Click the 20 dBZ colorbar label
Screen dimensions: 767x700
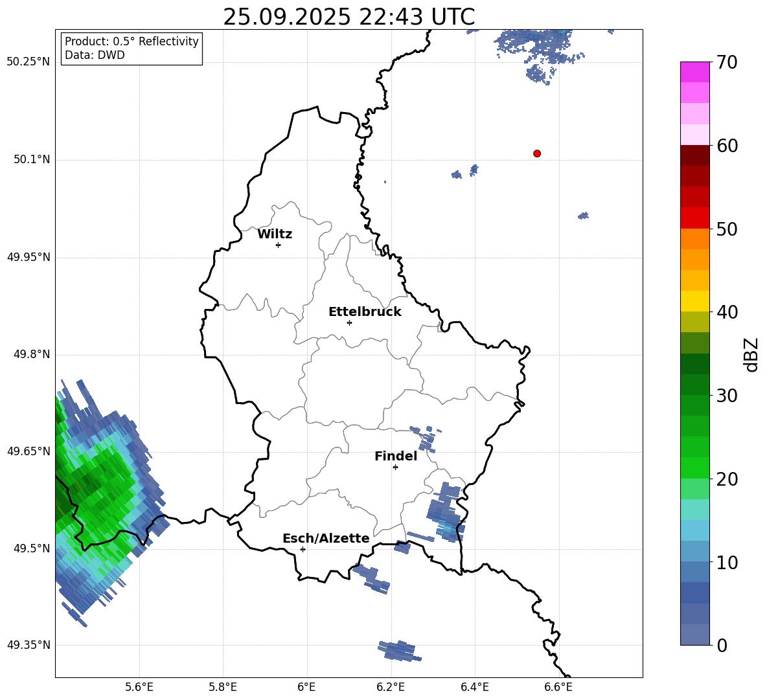point(727,479)
